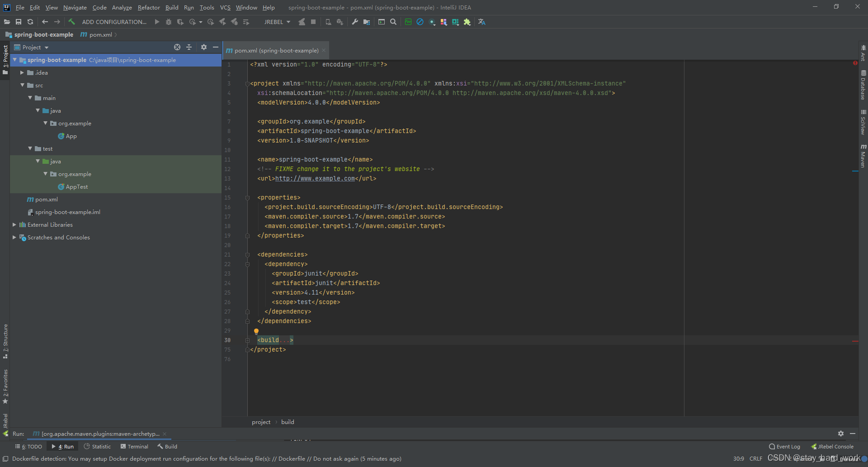This screenshot has height=467, width=868.
Task: Open Run panel settings gear icon
Action: (841, 434)
